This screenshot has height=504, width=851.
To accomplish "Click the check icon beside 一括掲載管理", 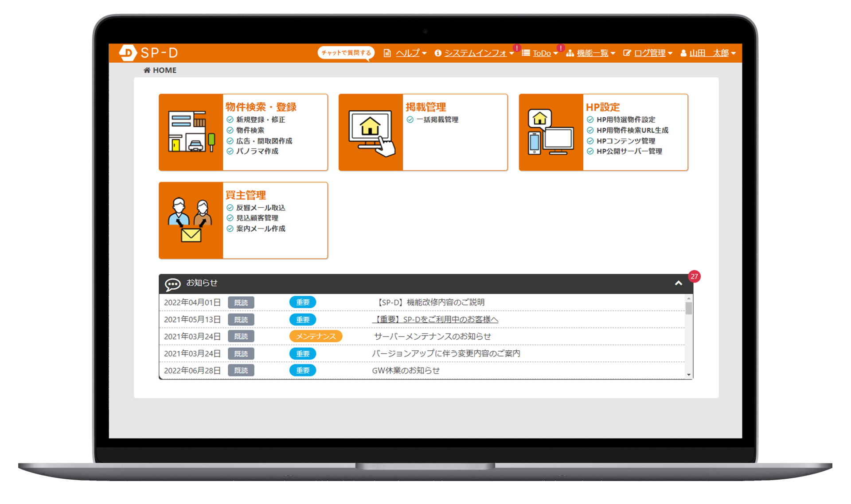I will (x=410, y=120).
